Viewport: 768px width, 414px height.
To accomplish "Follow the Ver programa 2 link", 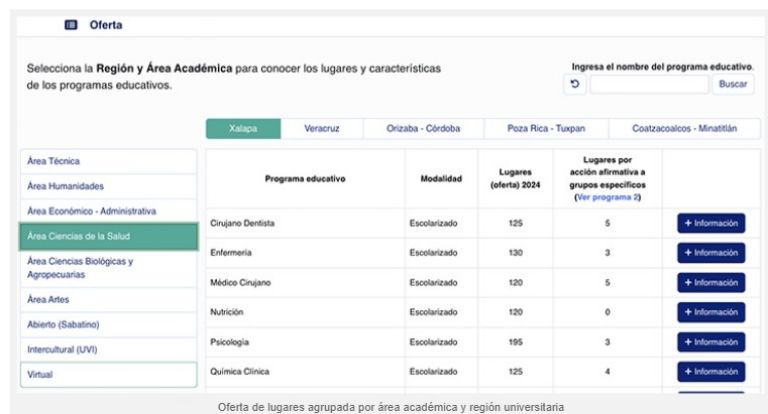I will (607, 197).
